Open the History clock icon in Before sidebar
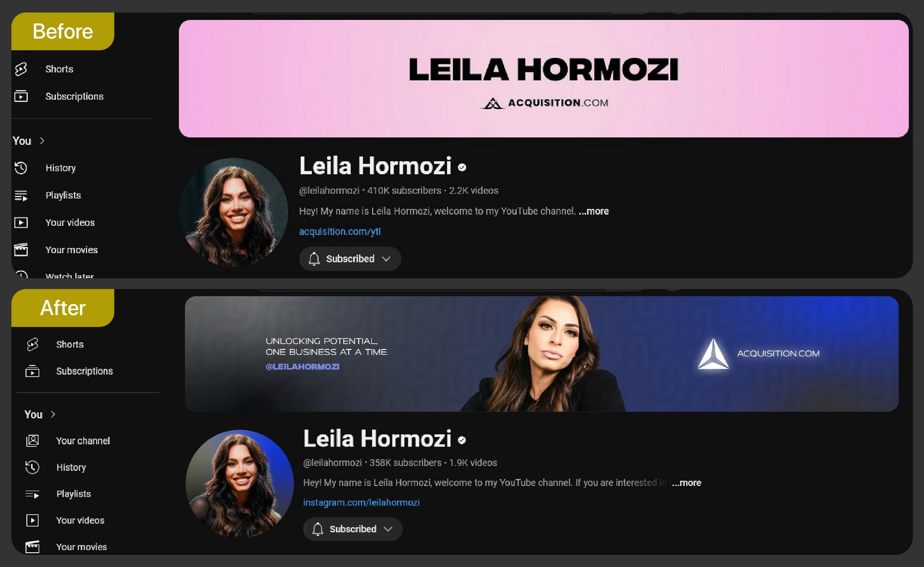This screenshot has height=567, width=924. [x=21, y=168]
